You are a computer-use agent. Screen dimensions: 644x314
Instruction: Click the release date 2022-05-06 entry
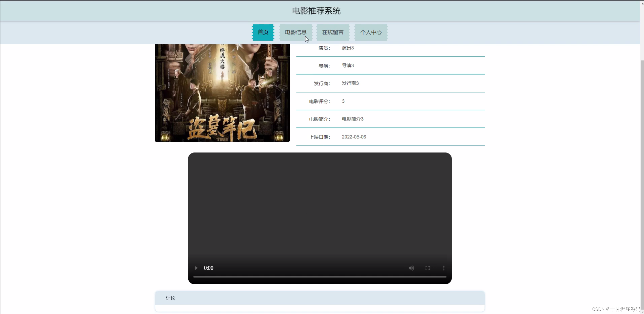click(354, 137)
